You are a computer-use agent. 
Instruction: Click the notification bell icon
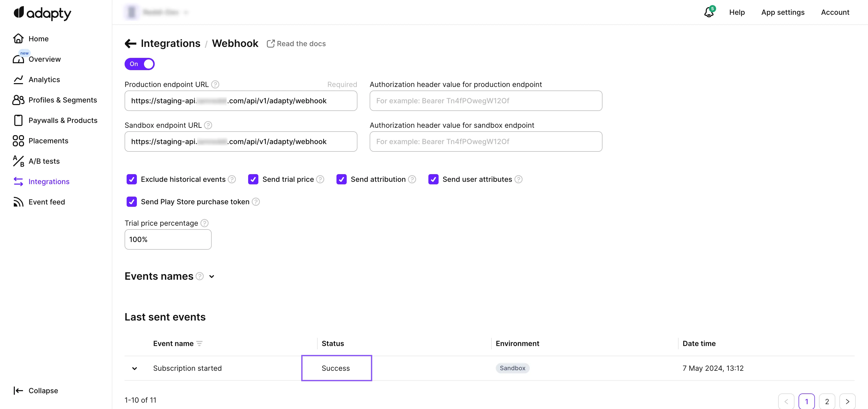tap(709, 12)
